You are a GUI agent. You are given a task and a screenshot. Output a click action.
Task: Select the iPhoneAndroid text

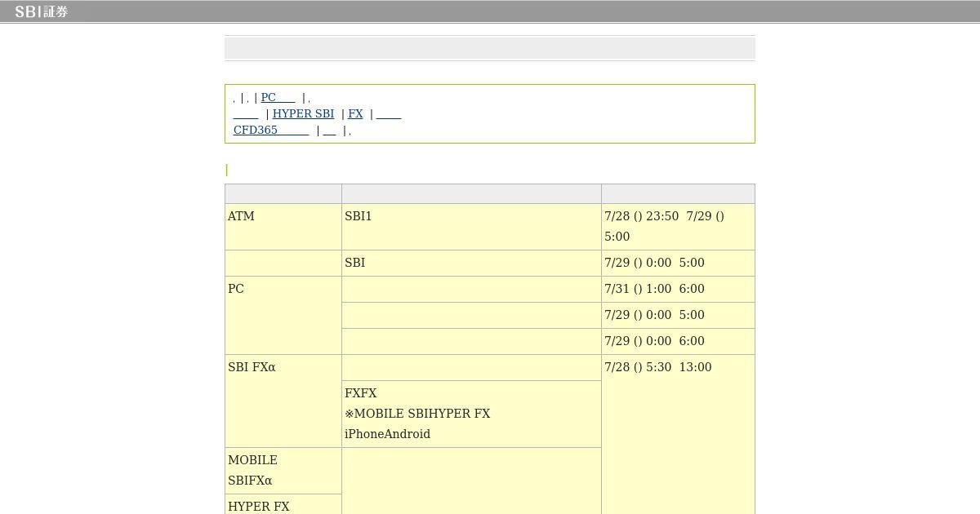pos(387,434)
